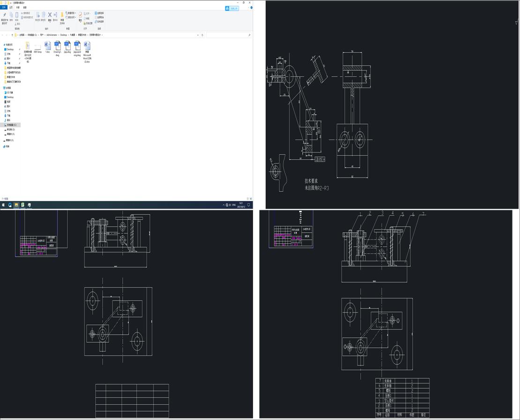This screenshot has width=520, height=420.
Task: Open the Easy access dropdown in ribbon
Action: coord(71,17)
